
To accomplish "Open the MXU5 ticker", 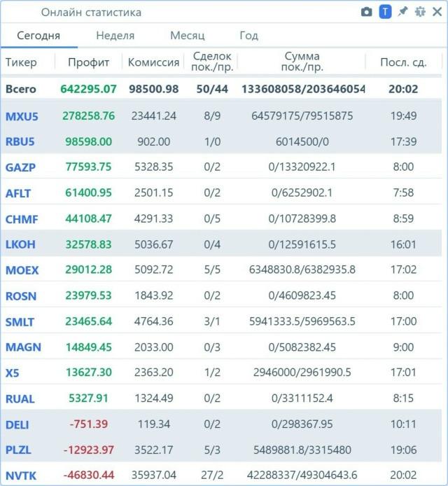I will tap(22, 116).
